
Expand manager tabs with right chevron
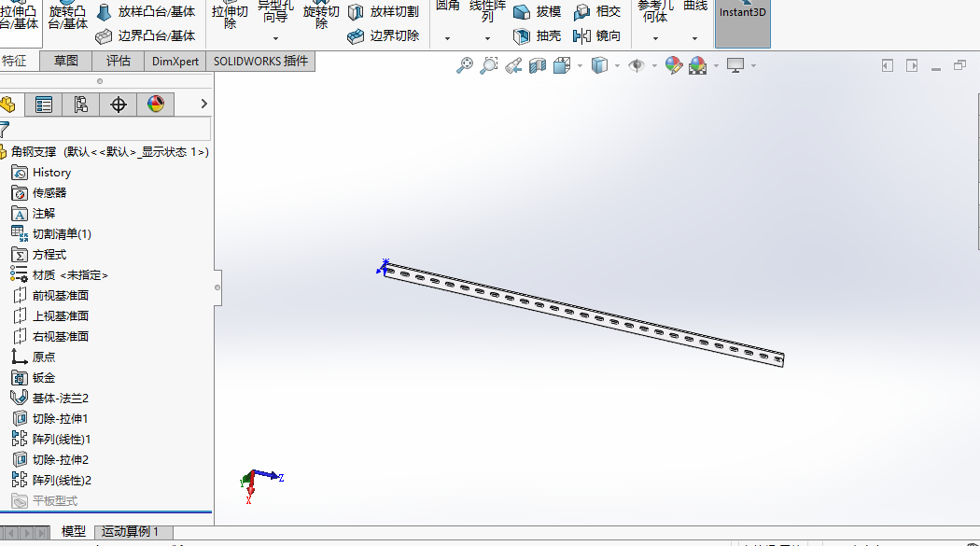203,105
